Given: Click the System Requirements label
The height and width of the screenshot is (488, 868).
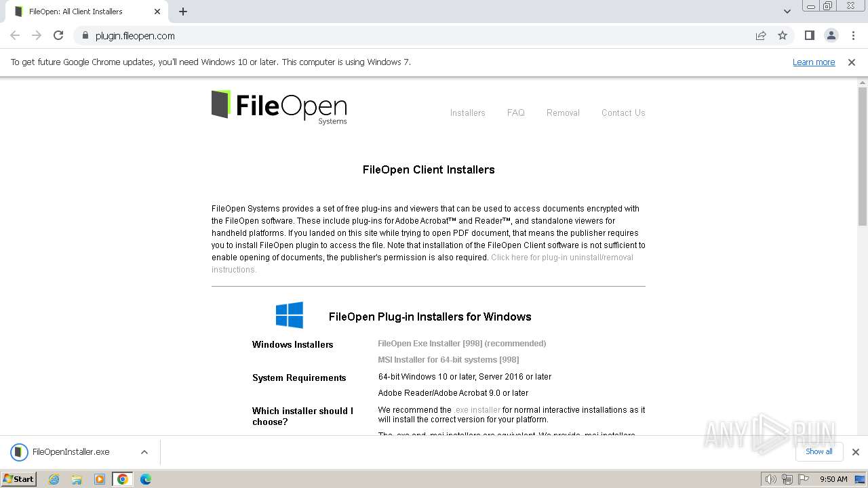Looking at the screenshot, I should click(x=299, y=378).
